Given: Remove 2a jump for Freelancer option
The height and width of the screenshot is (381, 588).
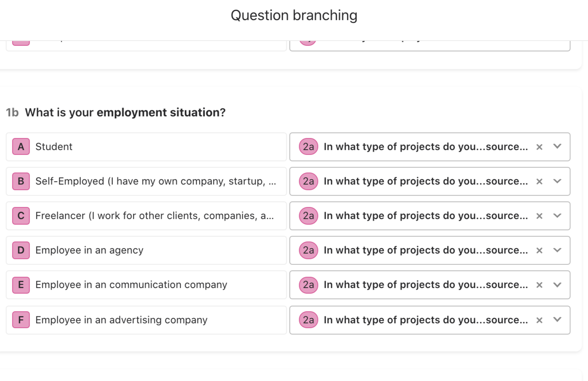Looking at the screenshot, I should click(539, 216).
